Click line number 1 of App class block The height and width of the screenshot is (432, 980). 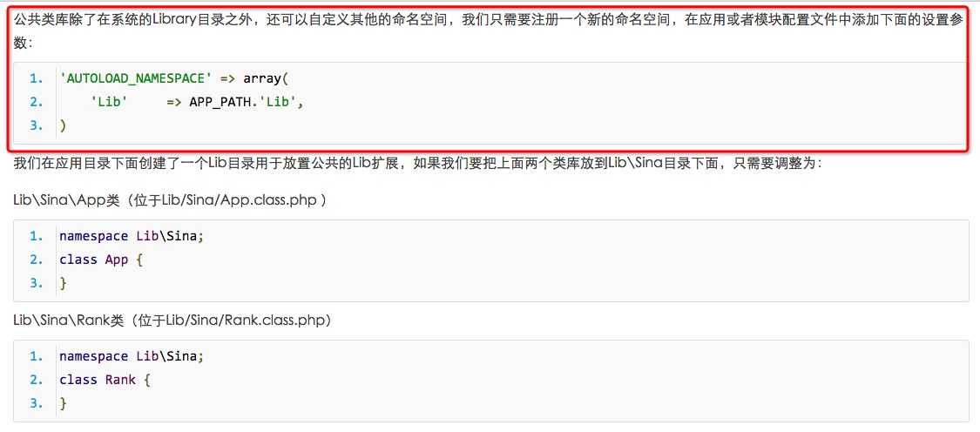point(36,236)
